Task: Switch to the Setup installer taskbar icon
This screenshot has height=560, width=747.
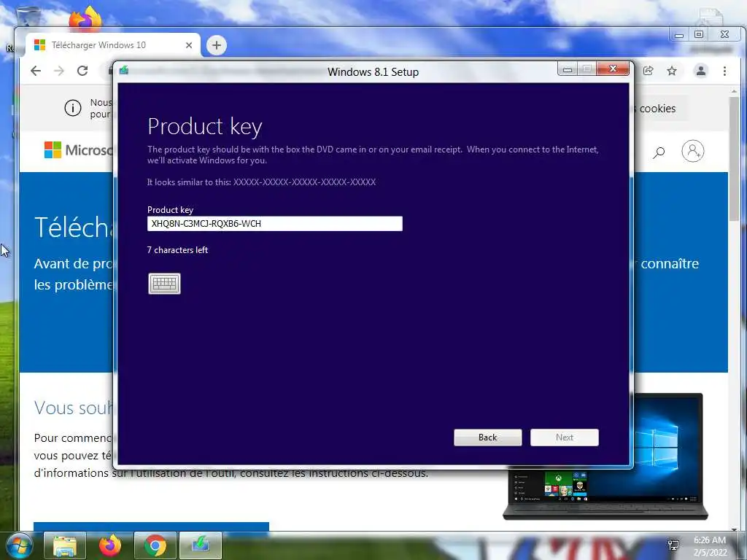Action: pyautogui.click(x=201, y=545)
